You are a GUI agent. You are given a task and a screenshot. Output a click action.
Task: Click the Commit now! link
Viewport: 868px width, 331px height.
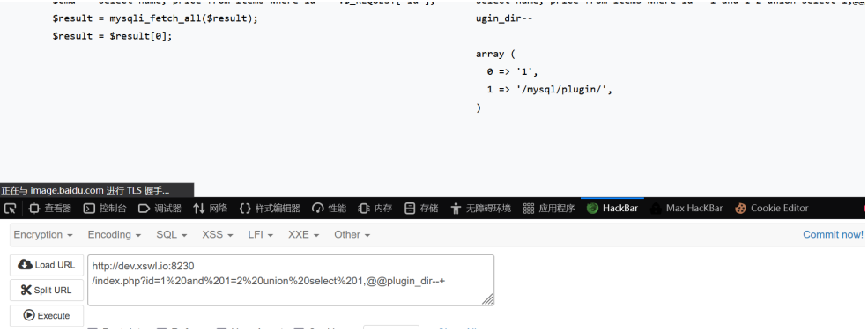click(833, 235)
